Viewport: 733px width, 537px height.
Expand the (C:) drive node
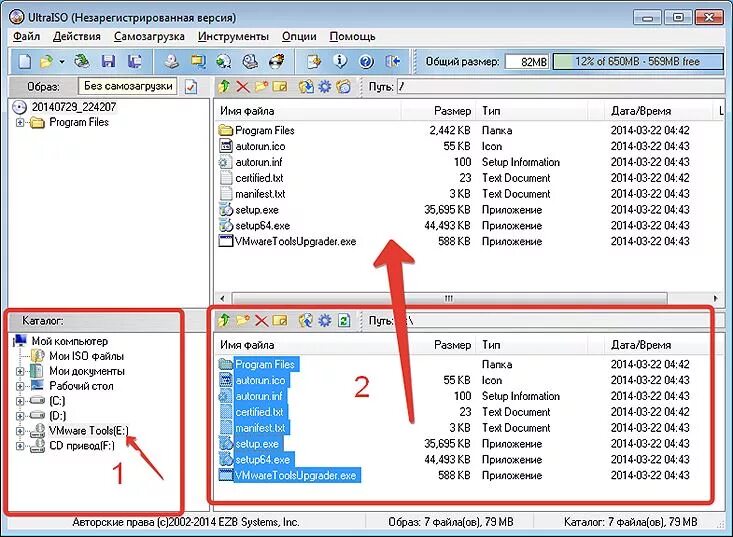20,401
